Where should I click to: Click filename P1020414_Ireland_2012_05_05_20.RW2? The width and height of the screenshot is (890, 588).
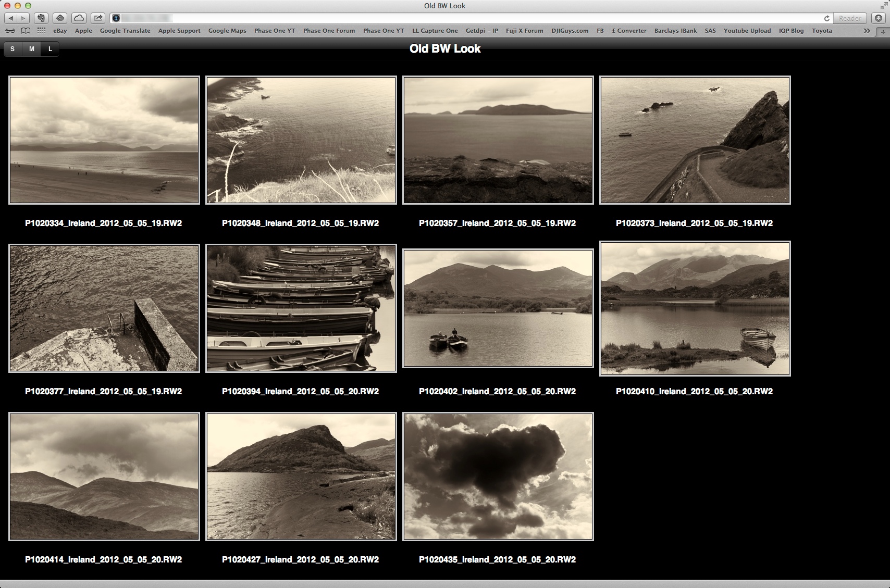tap(104, 559)
